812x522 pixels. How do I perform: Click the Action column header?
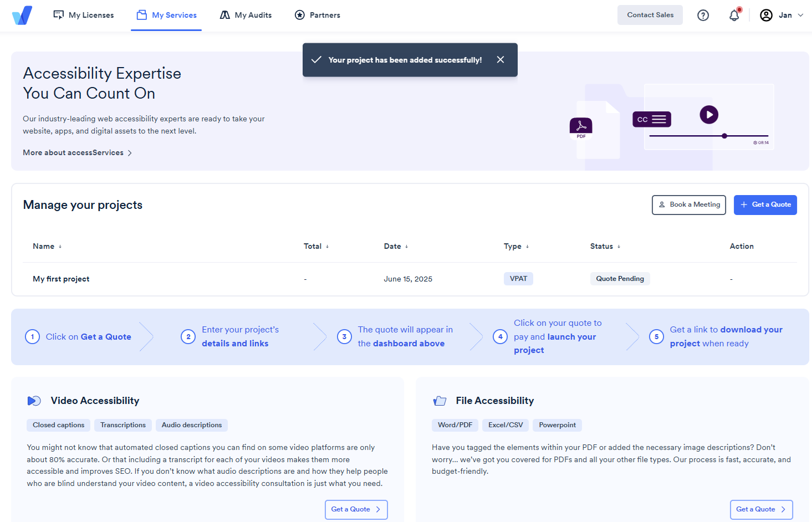pyautogui.click(x=742, y=246)
